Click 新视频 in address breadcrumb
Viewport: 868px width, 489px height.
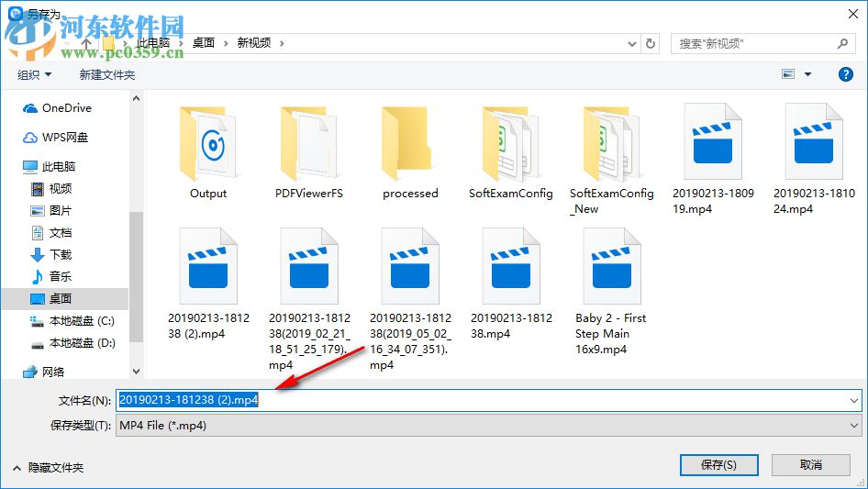254,43
